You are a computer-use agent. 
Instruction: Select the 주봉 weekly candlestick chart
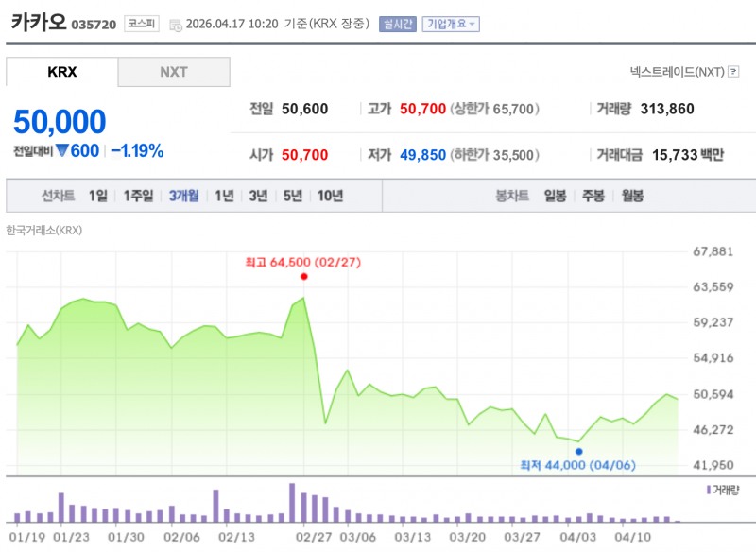click(x=593, y=197)
